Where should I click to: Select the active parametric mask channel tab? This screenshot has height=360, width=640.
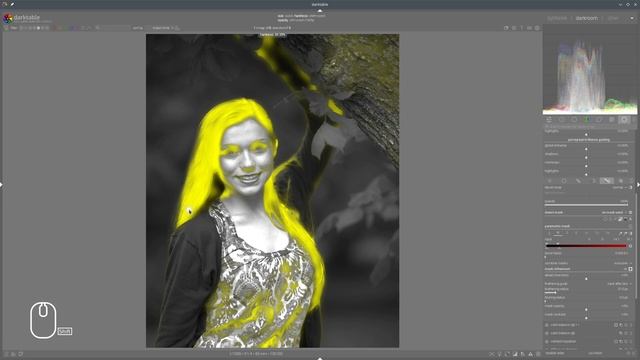(558, 233)
